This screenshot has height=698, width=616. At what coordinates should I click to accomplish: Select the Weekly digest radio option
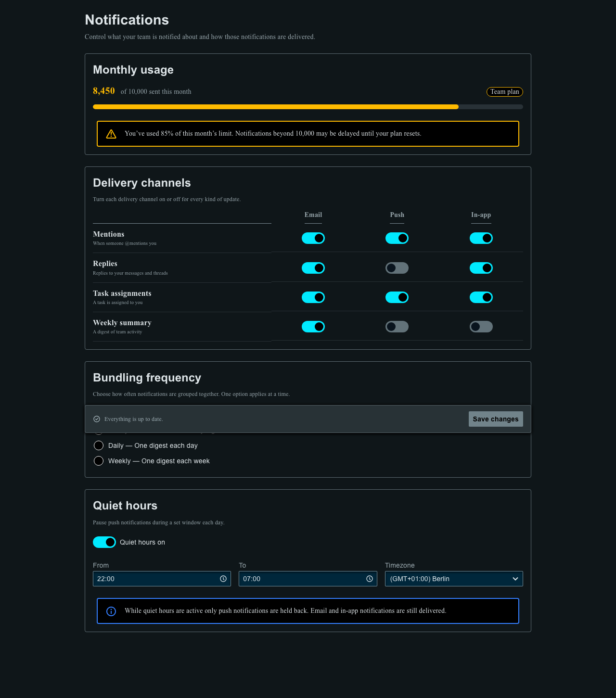click(99, 461)
